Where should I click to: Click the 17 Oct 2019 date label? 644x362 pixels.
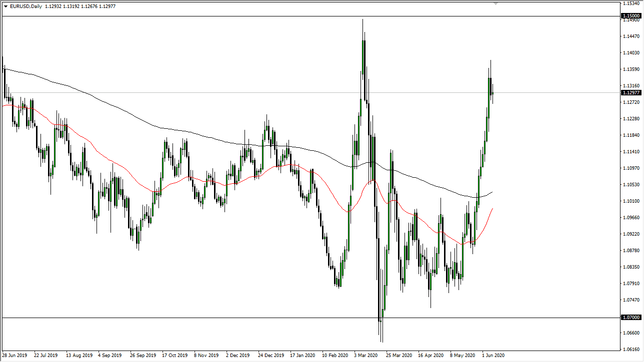(174, 356)
